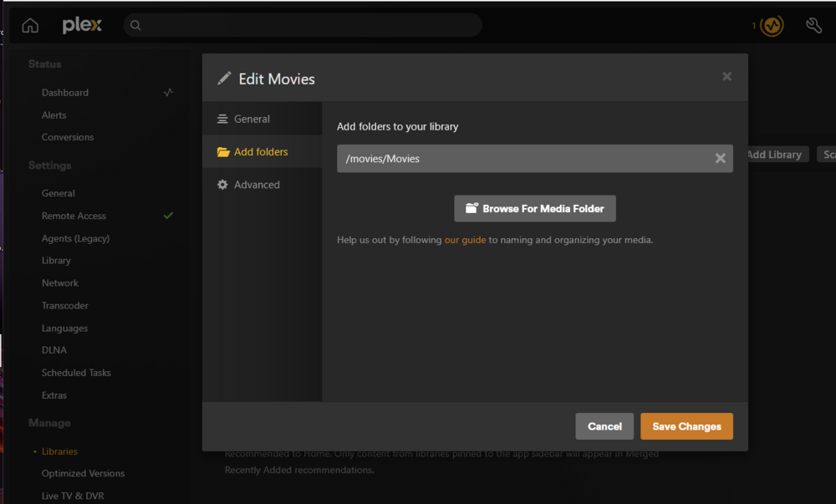Click the Plex logo
This screenshot has height=504, width=836.
(82, 25)
